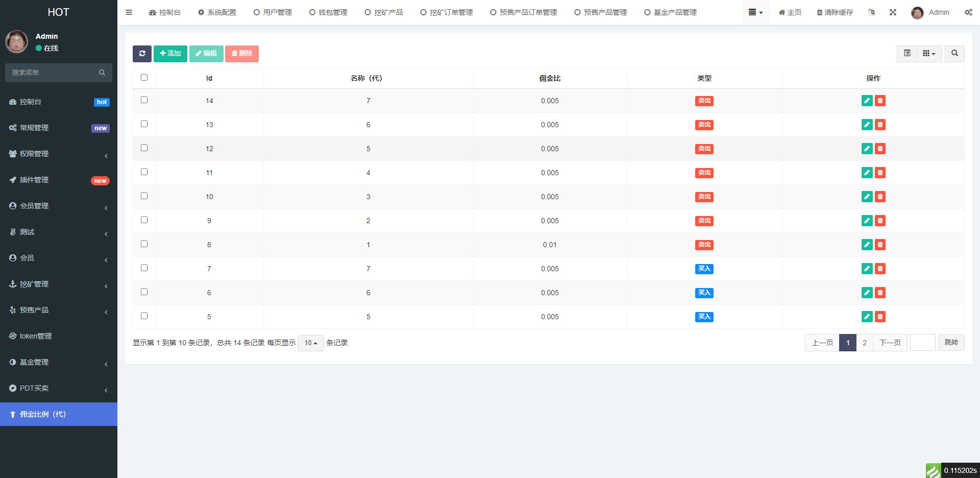Open the settings gears icon at top right
Viewport: 980px width, 478px height.
pos(968,12)
